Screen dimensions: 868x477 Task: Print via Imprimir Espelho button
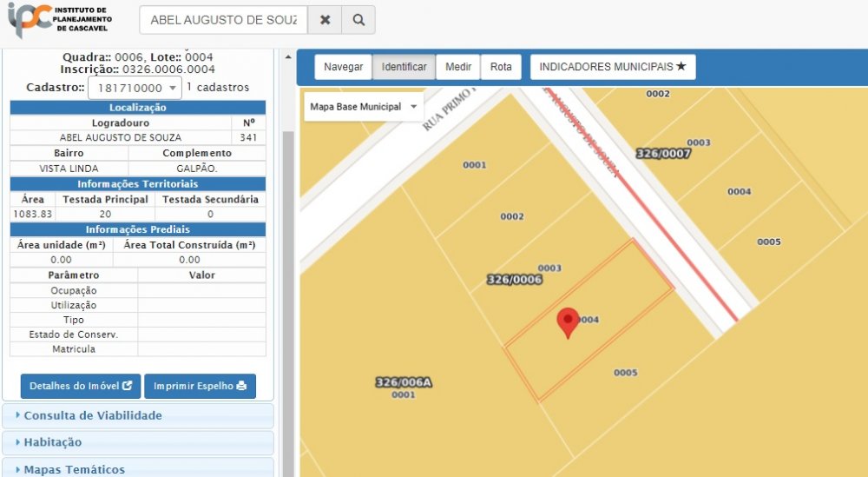point(200,386)
